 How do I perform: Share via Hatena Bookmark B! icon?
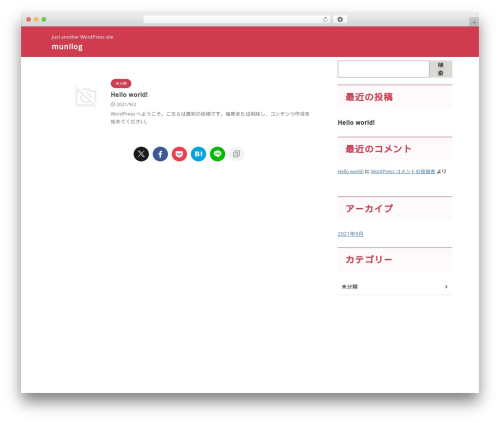coord(198,154)
